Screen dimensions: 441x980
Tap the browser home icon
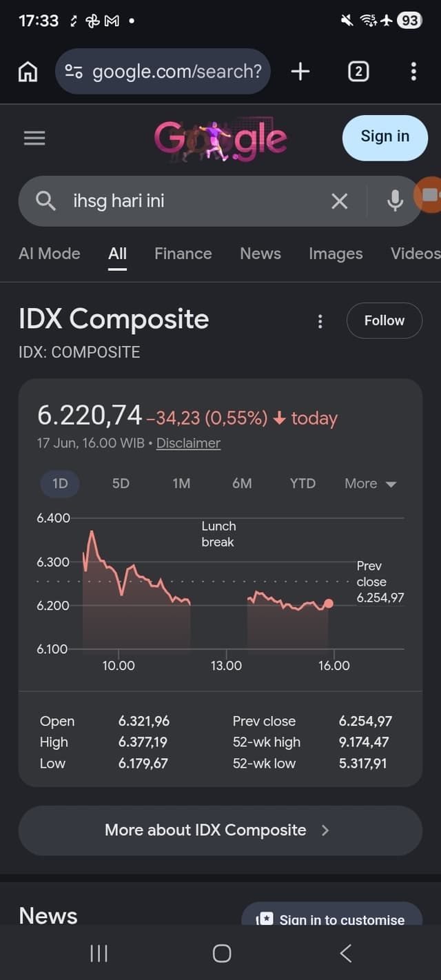click(x=28, y=72)
